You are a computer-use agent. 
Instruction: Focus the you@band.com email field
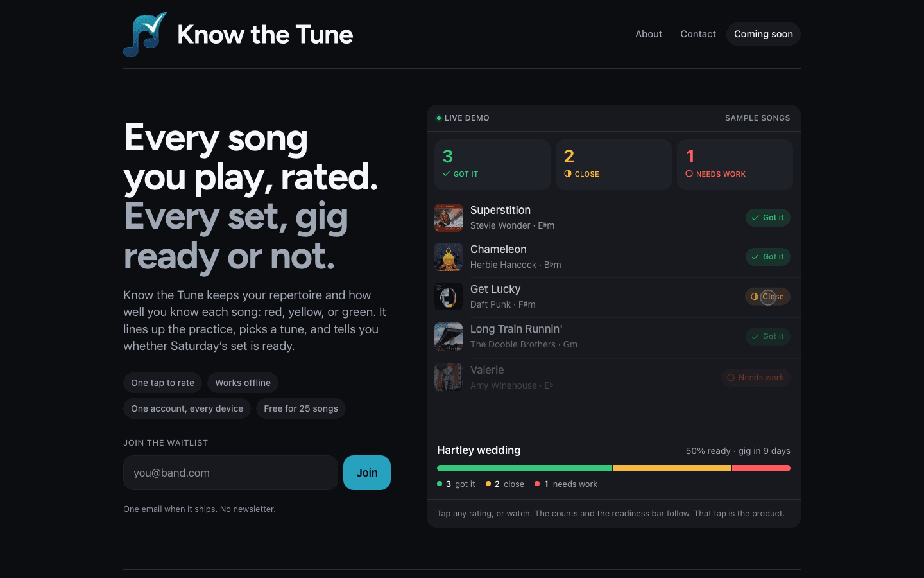coord(230,473)
